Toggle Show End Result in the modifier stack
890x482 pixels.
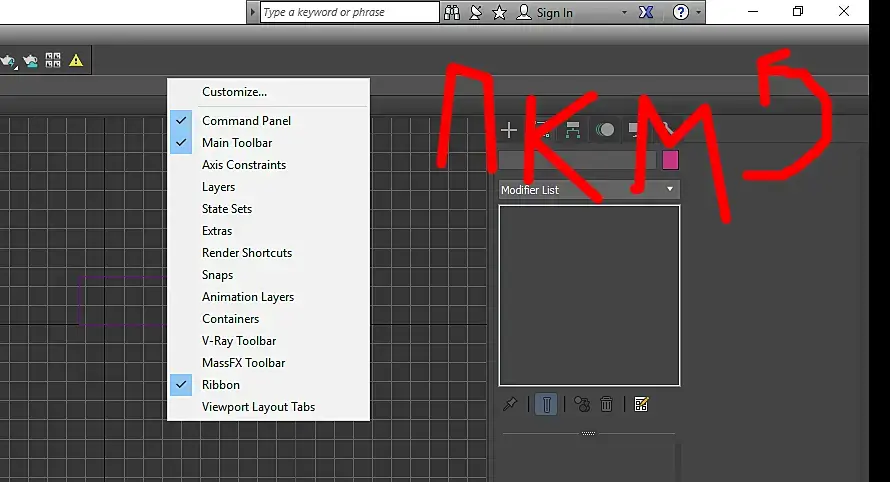[x=546, y=404]
